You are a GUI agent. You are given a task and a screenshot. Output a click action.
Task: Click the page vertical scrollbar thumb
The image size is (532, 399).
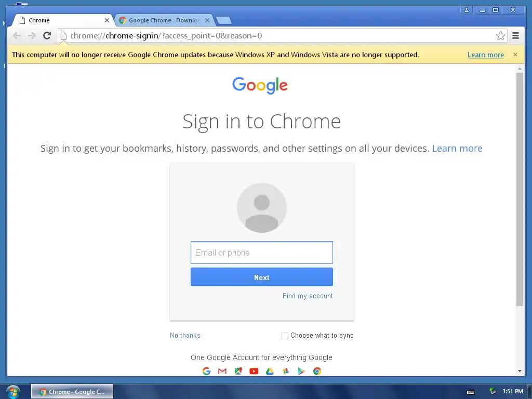tap(520, 189)
